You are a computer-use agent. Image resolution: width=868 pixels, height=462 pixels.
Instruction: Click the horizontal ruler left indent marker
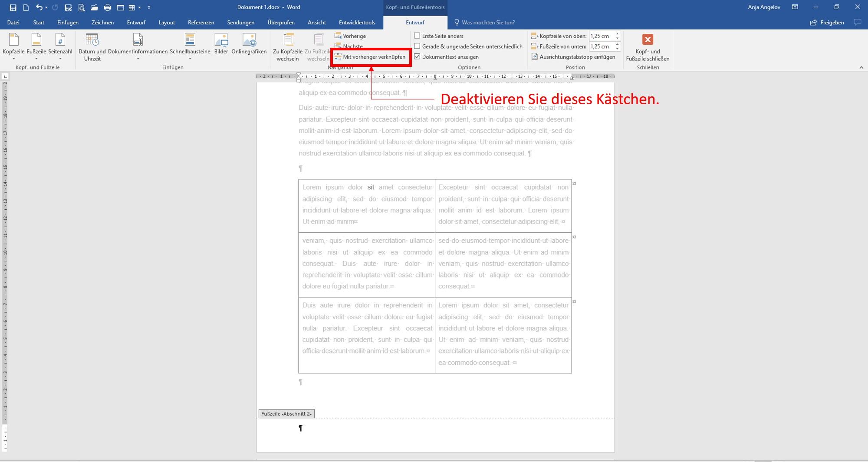(299, 80)
